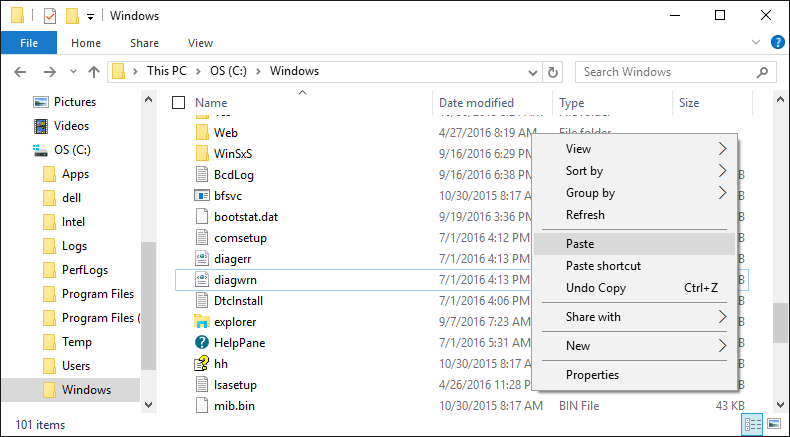Open the Sort by submenu
790x437 pixels.
click(x=634, y=171)
